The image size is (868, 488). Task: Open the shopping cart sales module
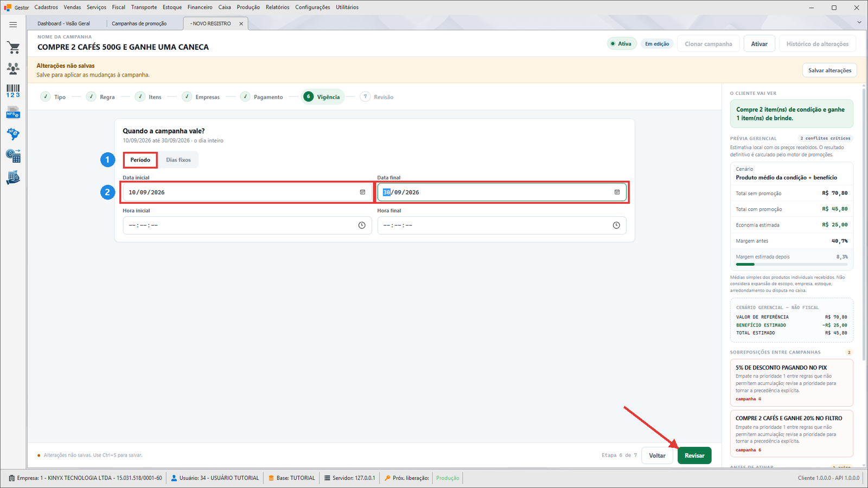point(13,48)
